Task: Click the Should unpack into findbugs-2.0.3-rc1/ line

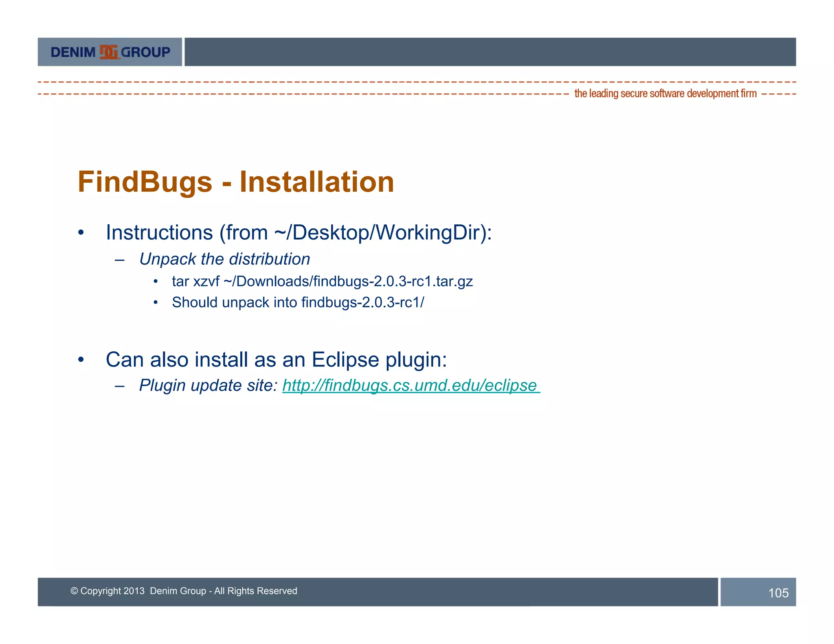Action: pos(298,302)
